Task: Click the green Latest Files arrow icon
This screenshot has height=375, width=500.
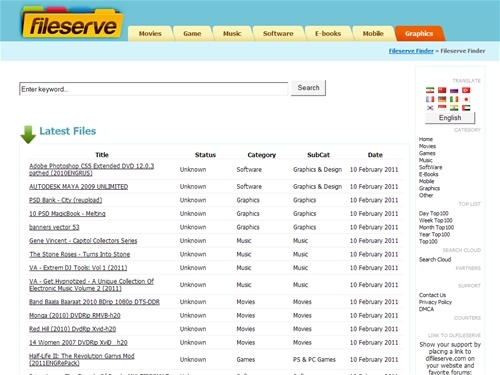Action: click(28, 134)
